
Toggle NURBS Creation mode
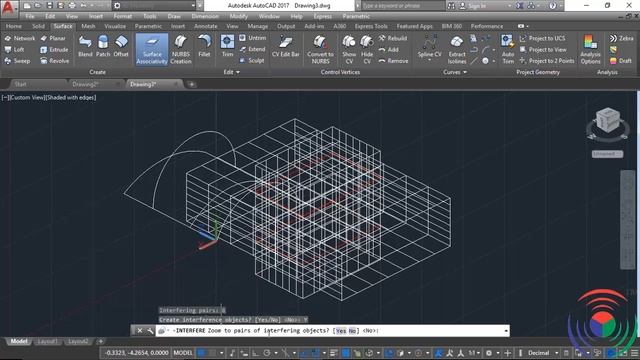(180, 49)
